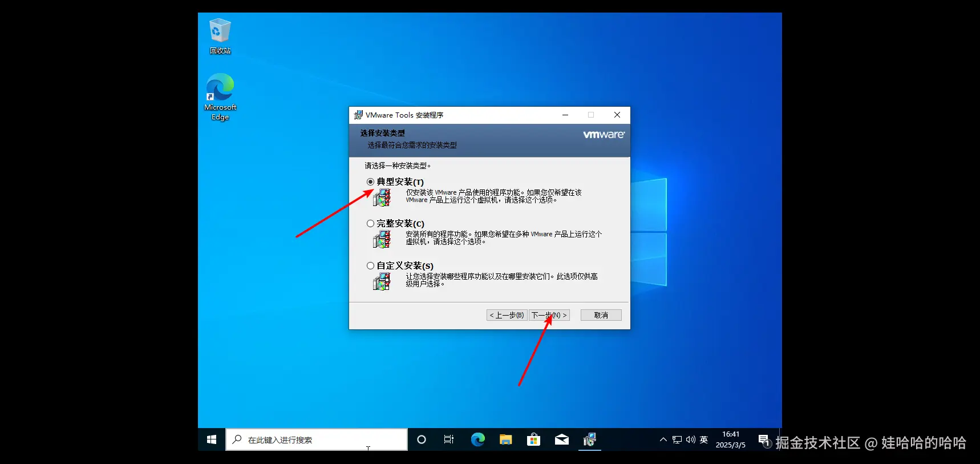
Task: Click the 选择安装类型 header text
Action: pos(383,133)
